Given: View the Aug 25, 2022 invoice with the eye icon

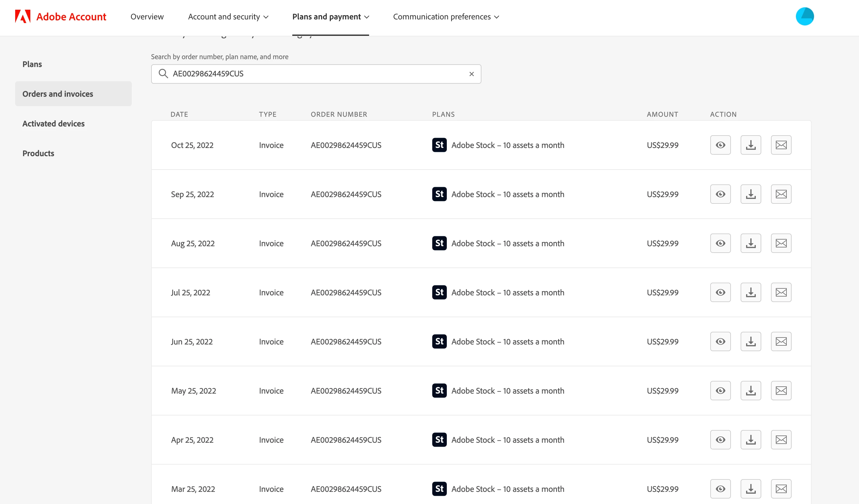Looking at the screenshot, I should coord(720,243).
